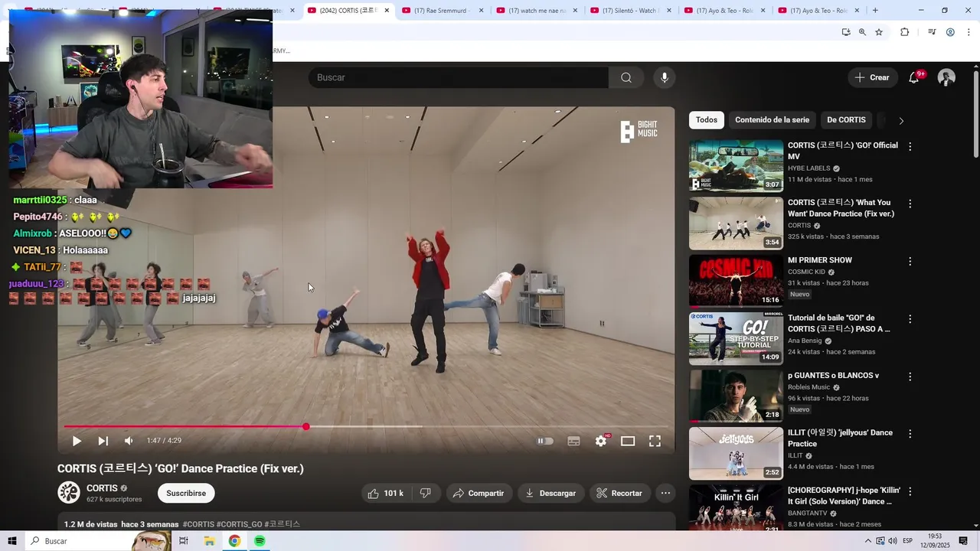Open j-hope Killin' It Girl choreography title

point(844,496)
